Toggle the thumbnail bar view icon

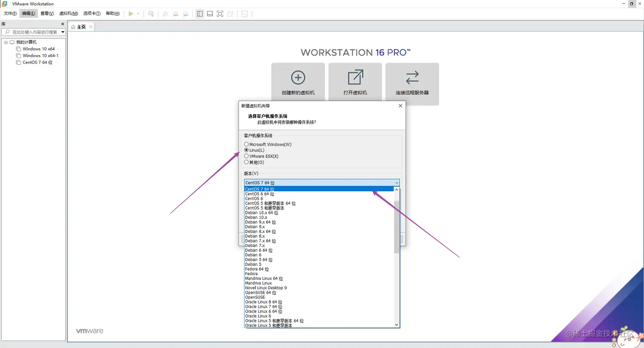[210, 14]
